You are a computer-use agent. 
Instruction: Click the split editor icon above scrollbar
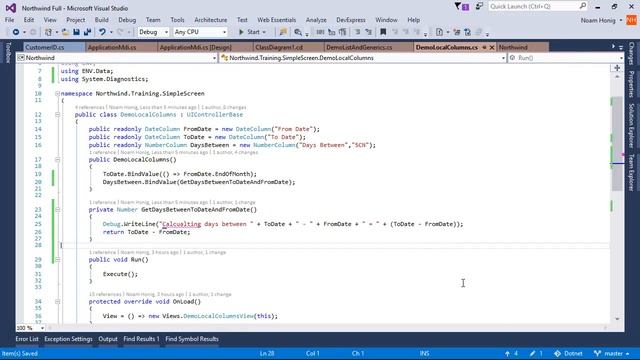[x=617, y=68]
